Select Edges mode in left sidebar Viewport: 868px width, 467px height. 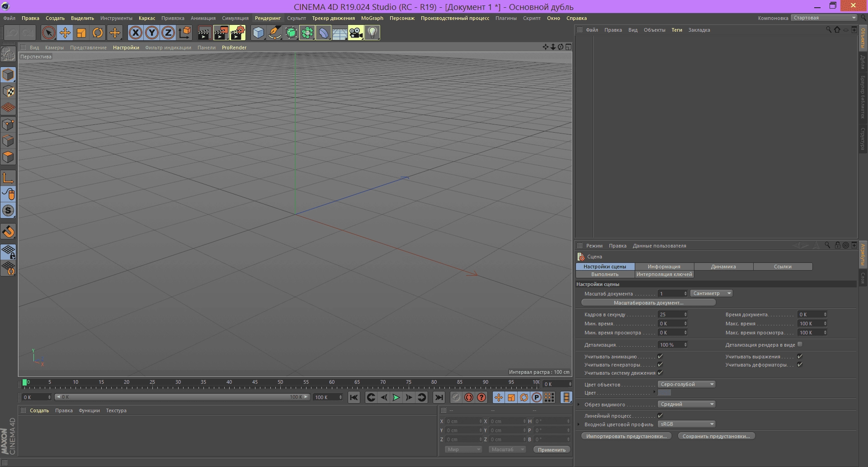8,141
